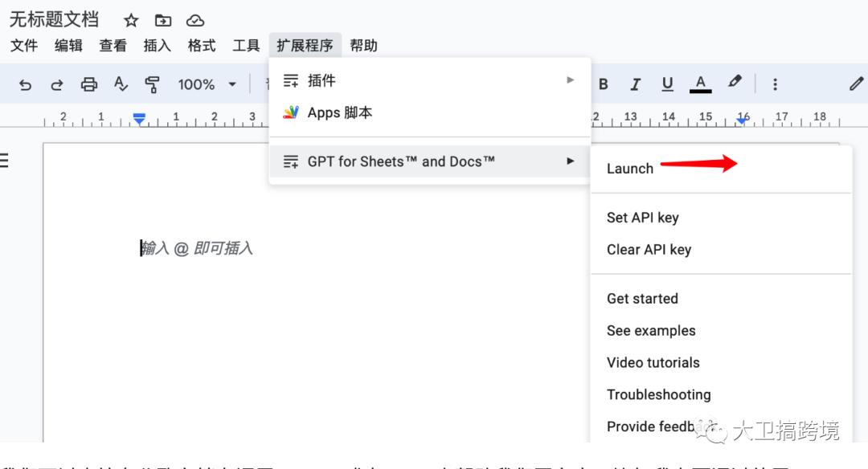Show the document outline panel
Screen dimensions: 868x469
5,161
